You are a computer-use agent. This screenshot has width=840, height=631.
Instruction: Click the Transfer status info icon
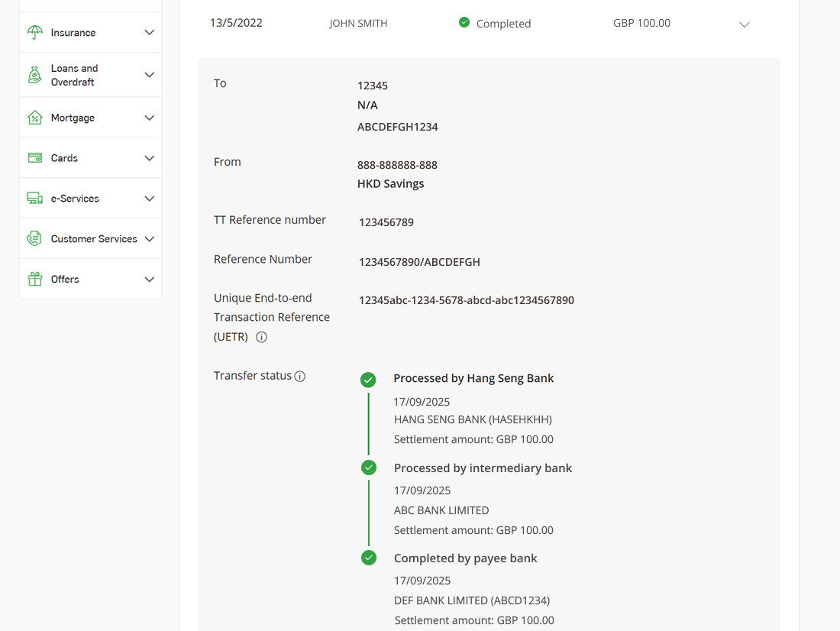[x=300, y=376]
